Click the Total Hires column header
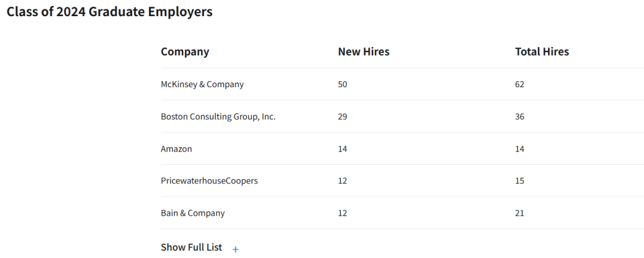The height and width of the screenshot is (258, 644). tap(542, 52)
